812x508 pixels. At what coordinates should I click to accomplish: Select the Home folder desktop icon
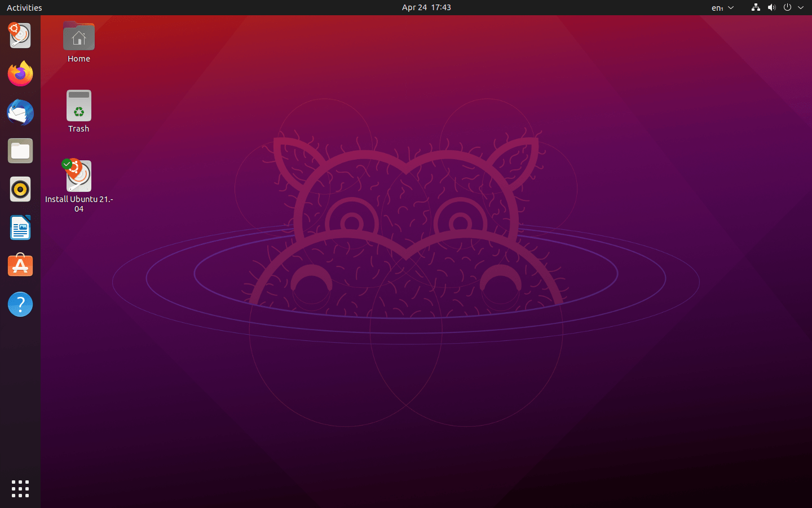coord(79,36)
